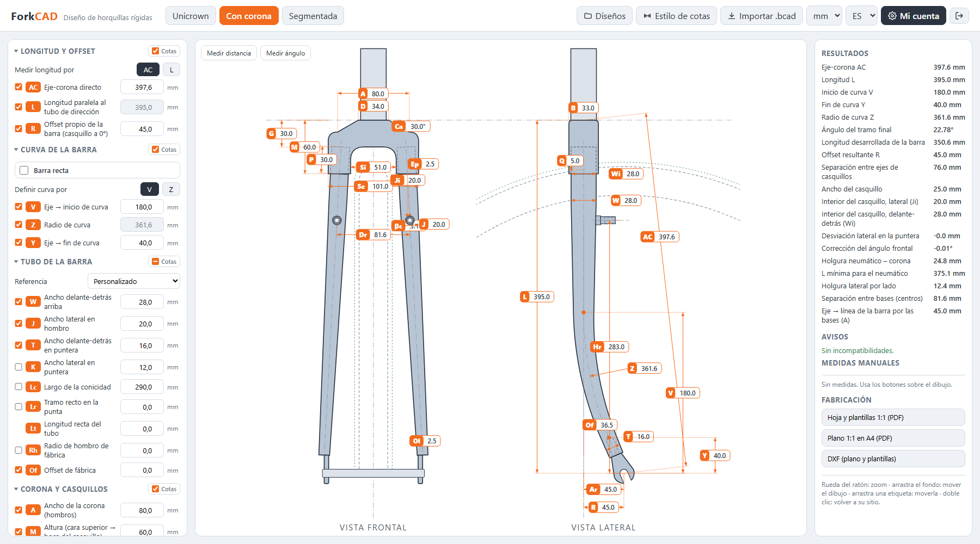The width and height of the screenshot is (980, 544).
Task: Click the orange Lt badge for Longitud recta
Action: click(33, 429)
